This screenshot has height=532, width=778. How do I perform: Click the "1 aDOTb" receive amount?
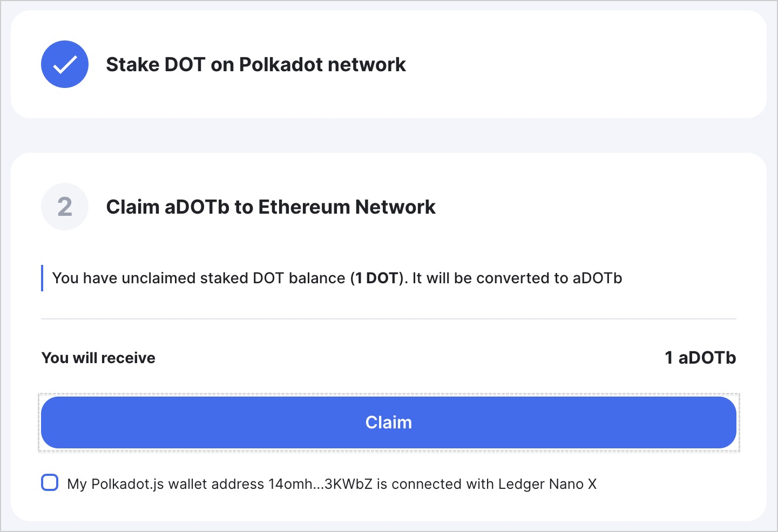700,358
